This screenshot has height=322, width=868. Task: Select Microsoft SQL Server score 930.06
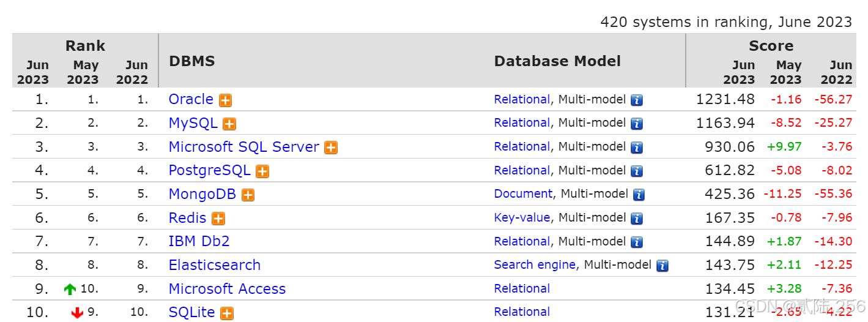[730, 147]
